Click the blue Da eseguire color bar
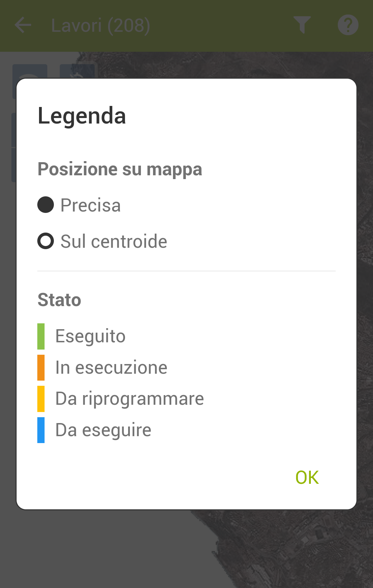The height and width of the screenshot is (588, 373). tap(41, 430)
